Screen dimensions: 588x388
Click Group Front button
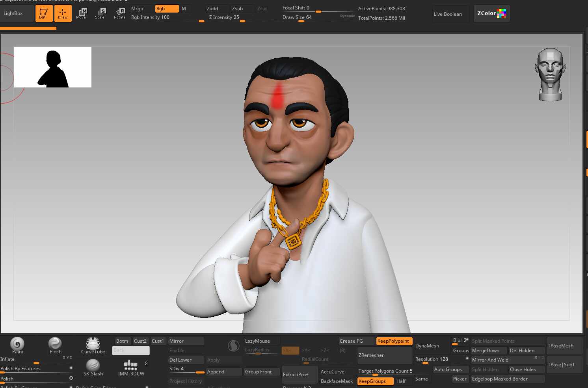(x=262, y=372)
